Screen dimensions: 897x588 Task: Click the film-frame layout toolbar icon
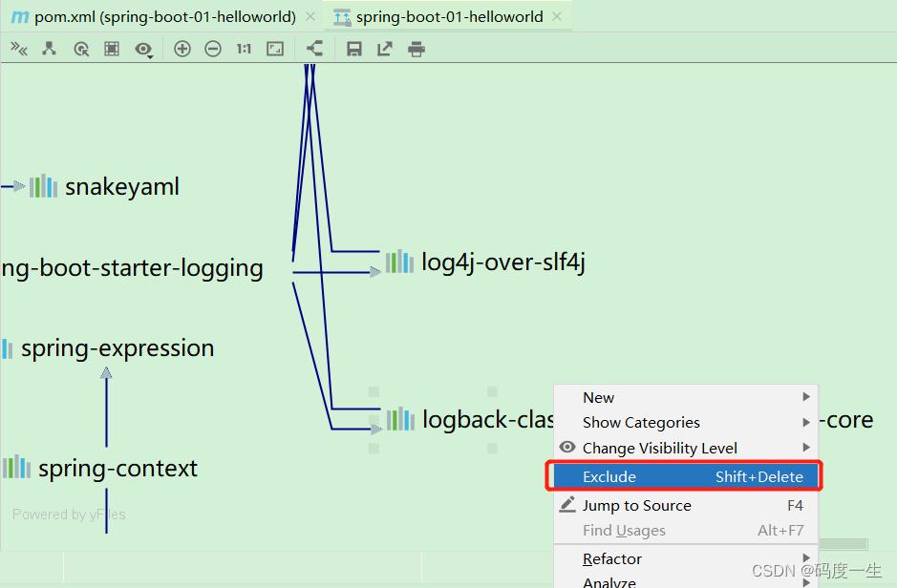(112, 49)
